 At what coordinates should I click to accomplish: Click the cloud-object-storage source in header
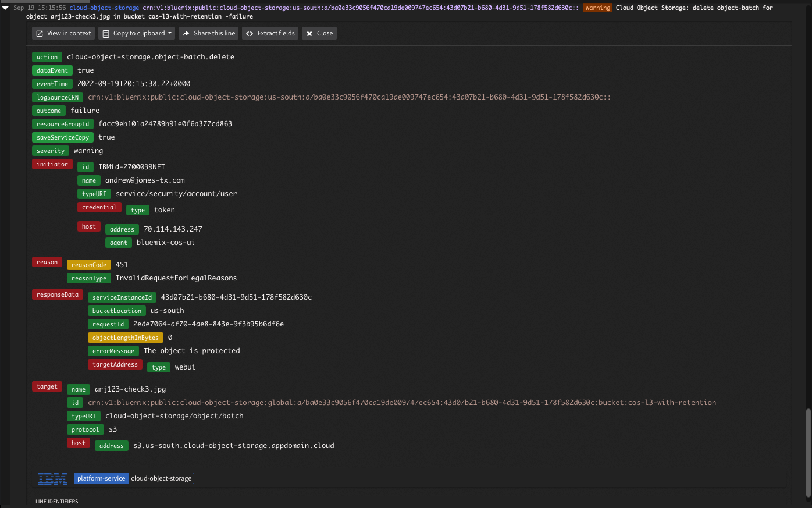click(x=104, y=8)
